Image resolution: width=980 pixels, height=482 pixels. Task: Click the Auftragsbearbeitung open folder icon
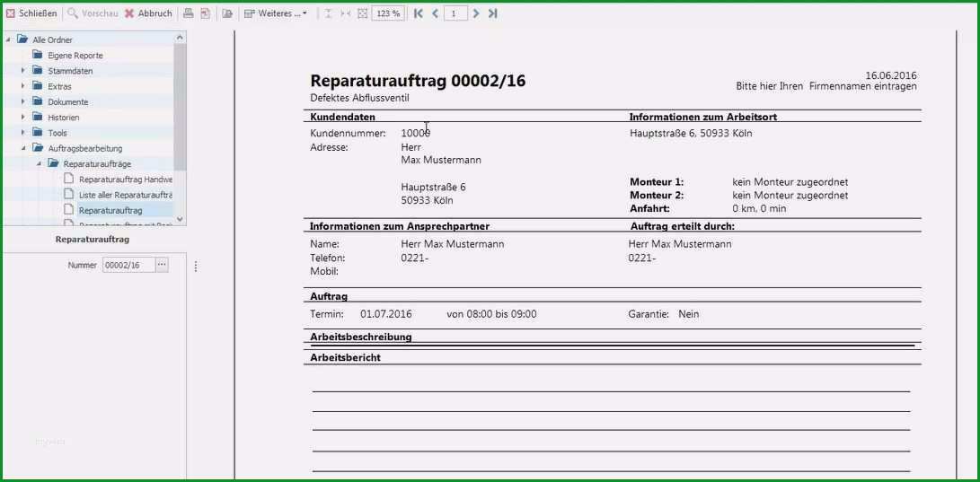37,148
